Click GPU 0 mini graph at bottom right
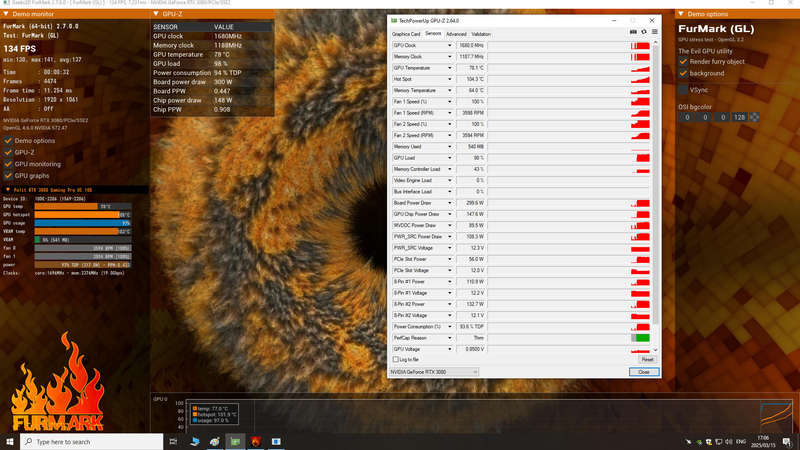 click(x=776, y=417)
